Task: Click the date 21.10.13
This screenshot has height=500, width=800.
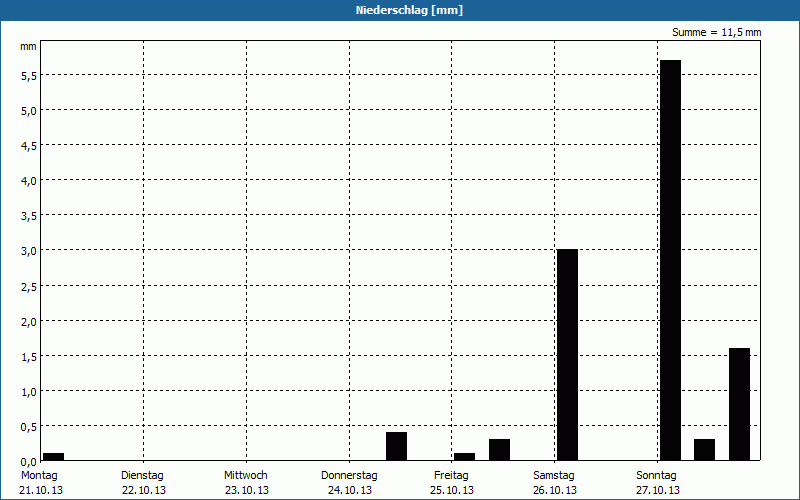Action: pos(41,490)
